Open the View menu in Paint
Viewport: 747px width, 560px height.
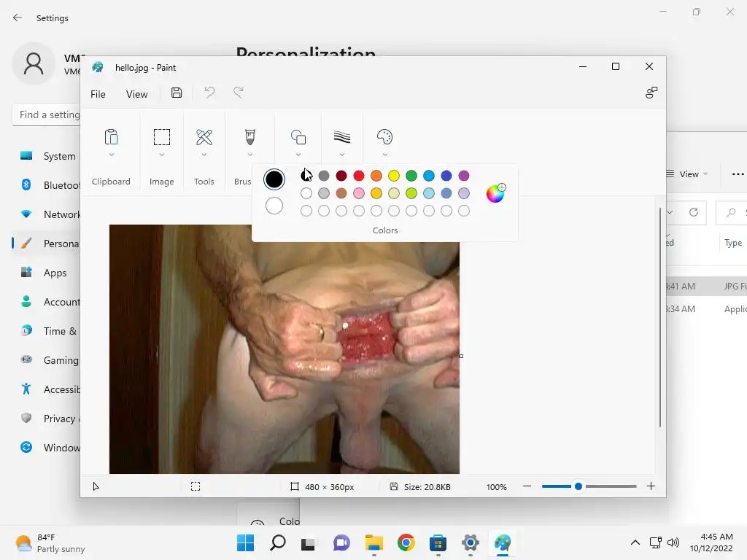point(136,94)
